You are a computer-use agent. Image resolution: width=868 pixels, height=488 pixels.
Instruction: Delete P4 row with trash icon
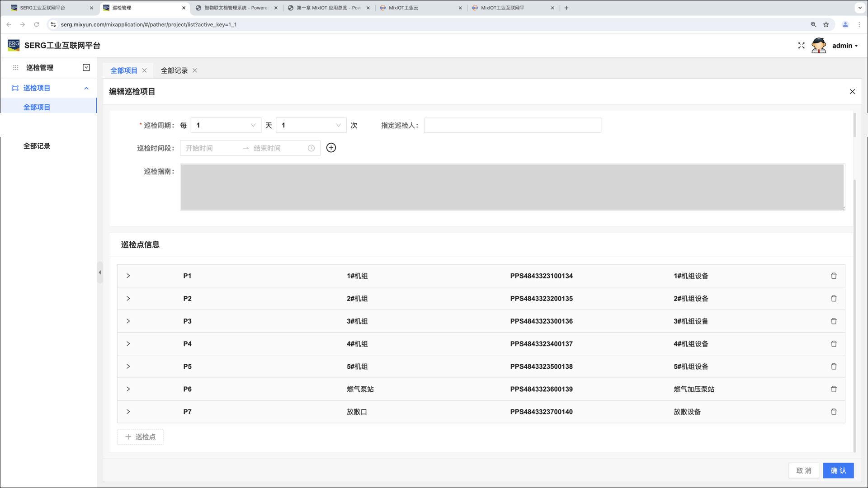click(834, 344)
